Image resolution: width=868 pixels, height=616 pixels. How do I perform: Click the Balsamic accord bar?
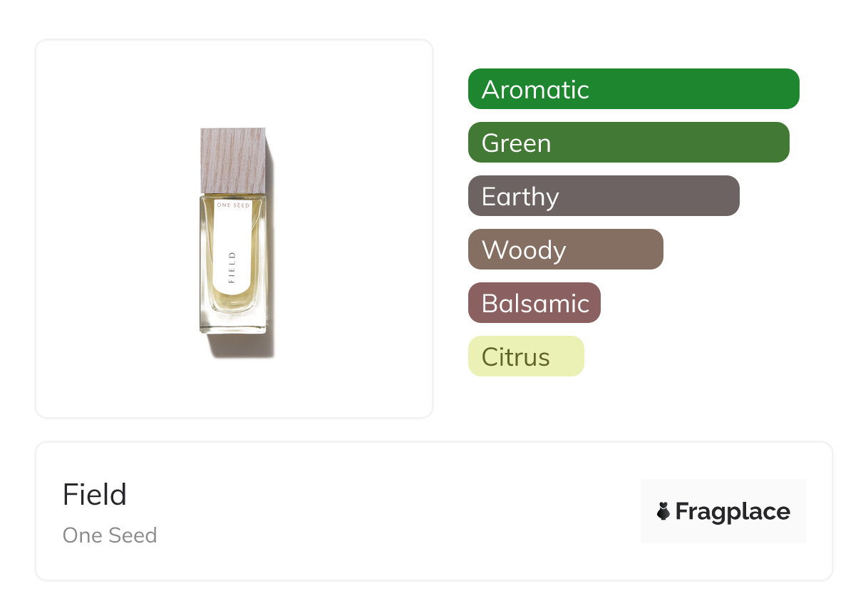534,303
